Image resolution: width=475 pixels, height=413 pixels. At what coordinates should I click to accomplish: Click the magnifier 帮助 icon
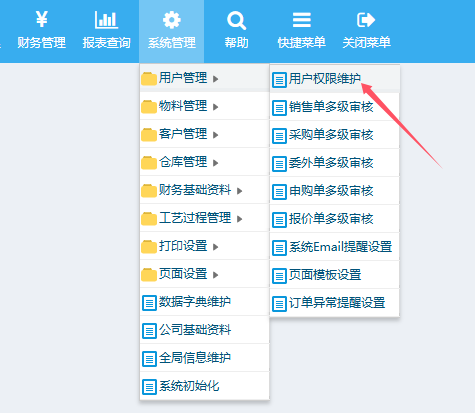(x=236, y=20)
